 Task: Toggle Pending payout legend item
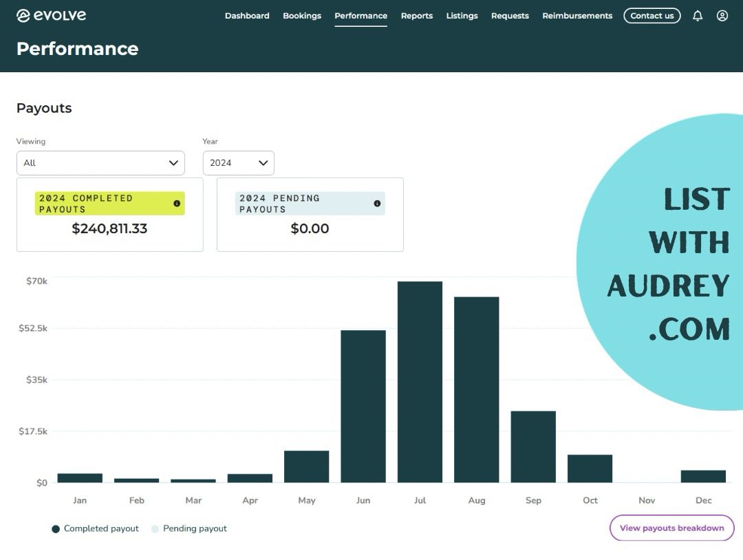pos(189,529)
